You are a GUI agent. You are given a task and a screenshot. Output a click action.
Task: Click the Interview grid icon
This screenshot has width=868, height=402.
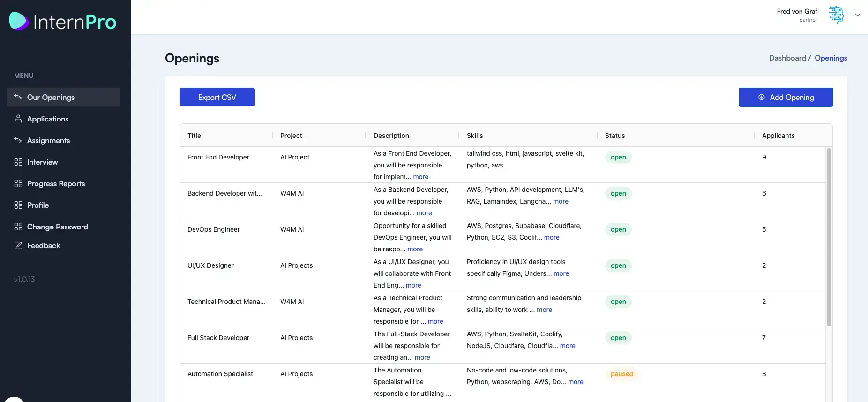tap(18, 162)
